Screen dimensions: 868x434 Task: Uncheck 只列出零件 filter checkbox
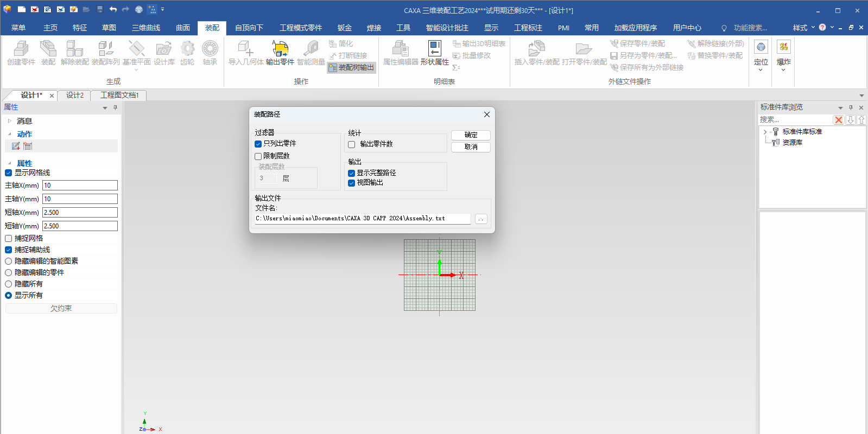258,144
